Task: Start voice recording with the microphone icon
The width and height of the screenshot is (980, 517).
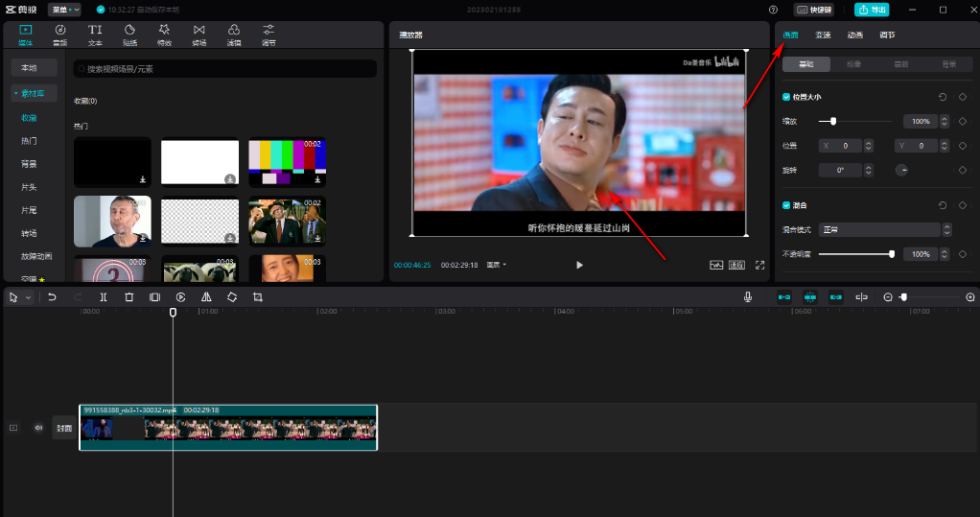Action: pos(748,297)
